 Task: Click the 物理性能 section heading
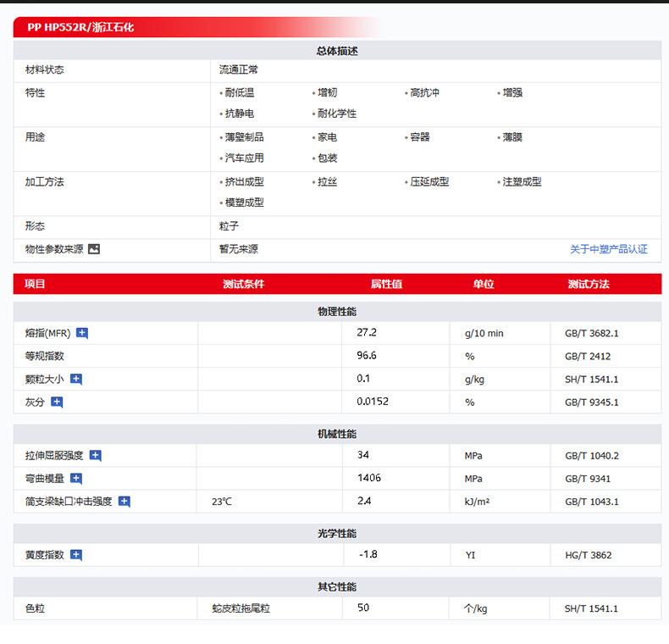pos(337,312)
